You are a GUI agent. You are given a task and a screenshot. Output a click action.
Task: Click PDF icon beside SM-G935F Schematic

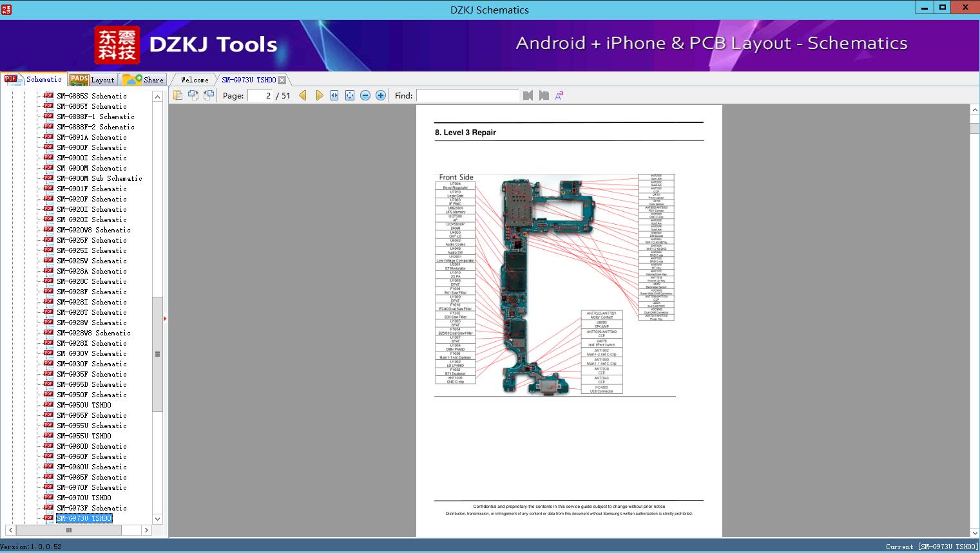pyautogui.click(x=48, y=373)
